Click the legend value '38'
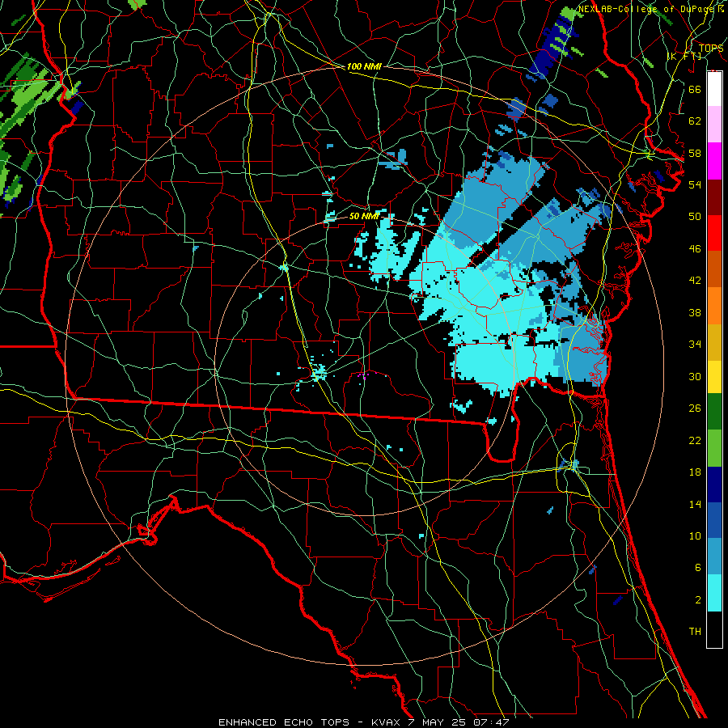 click(x=695, y=312)
